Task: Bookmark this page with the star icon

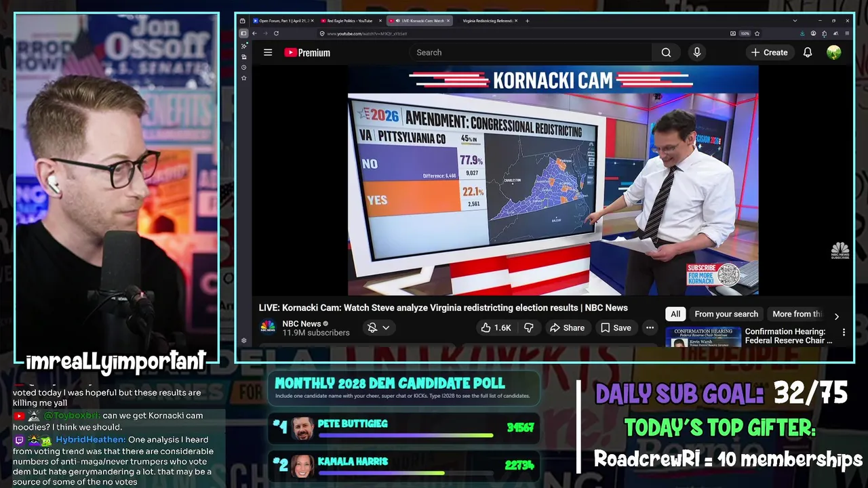Action: (757, 33)
